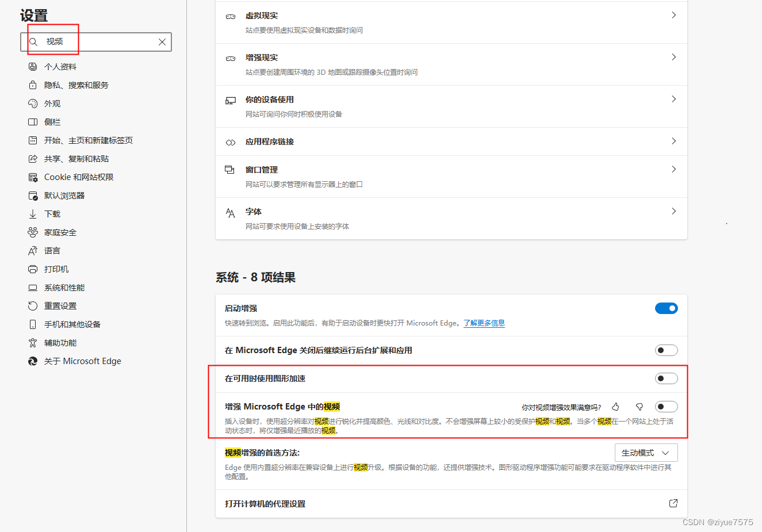Click the 外观 appearance icon
The height and width of the screenshot is (532, 762).
[33, 104]
